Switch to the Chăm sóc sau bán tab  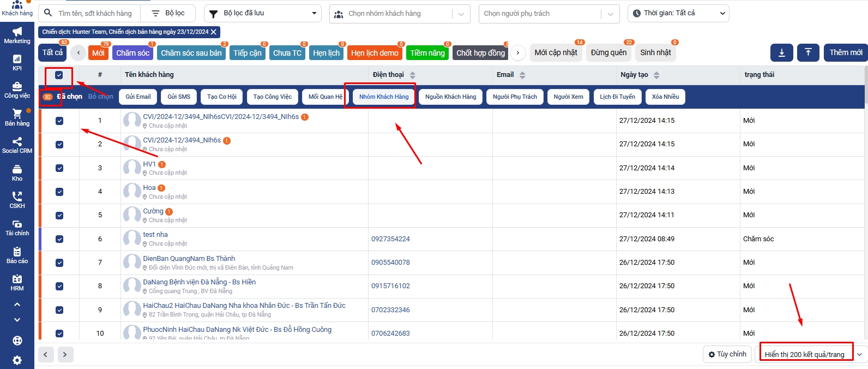[191, 53]
